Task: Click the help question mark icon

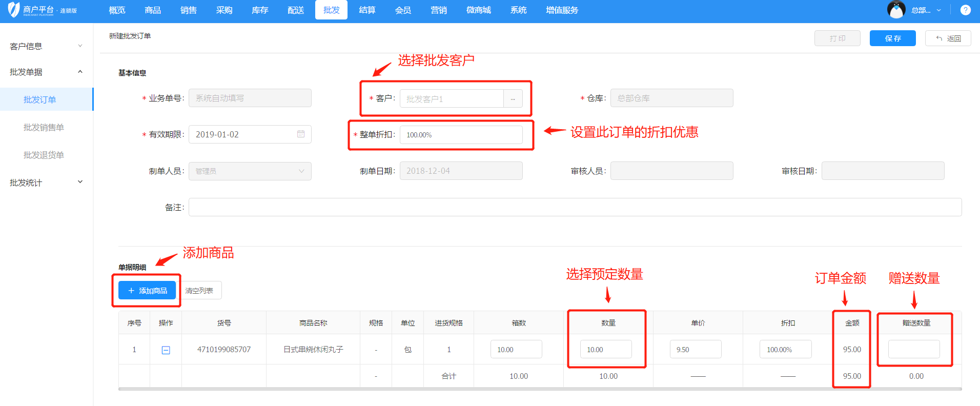Action: coord(965,10)
